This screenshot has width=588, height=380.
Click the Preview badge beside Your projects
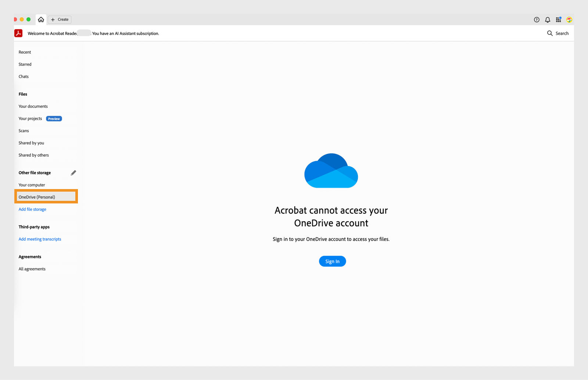tap(54, 118)
